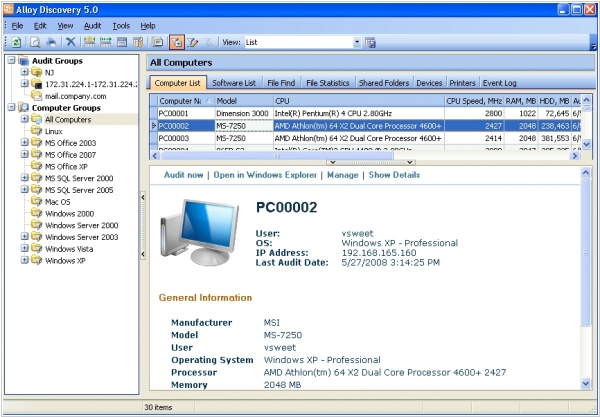Click the Windows Server 2000 folder icon
This screenshot has width=600, height=417.
(37, 225)
